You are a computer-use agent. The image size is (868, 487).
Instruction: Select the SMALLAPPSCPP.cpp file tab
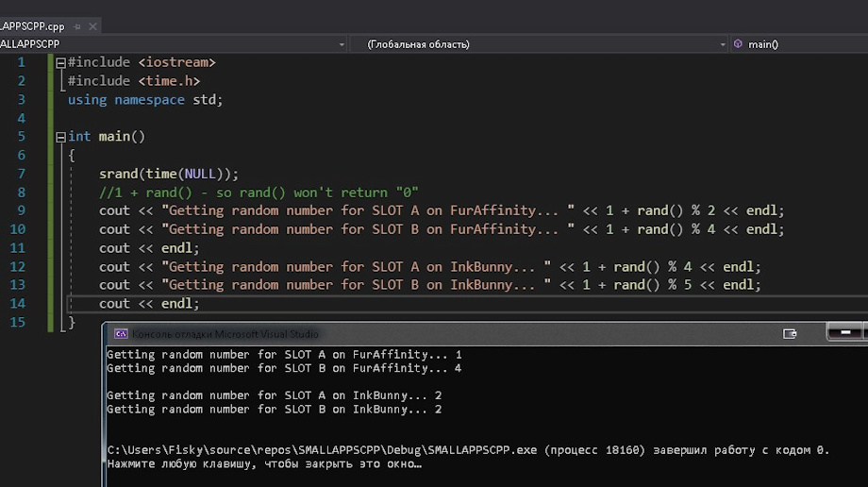pos(33,26)
